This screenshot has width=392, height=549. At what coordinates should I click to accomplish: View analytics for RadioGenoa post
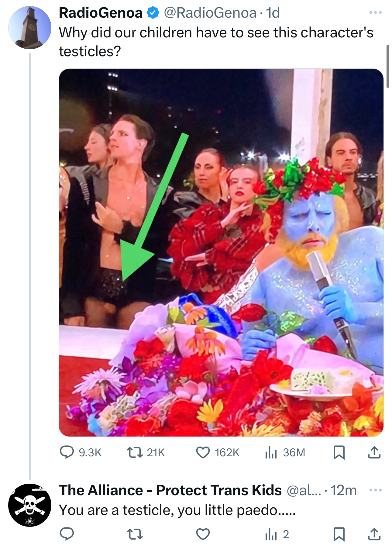(x=271, y=452)
